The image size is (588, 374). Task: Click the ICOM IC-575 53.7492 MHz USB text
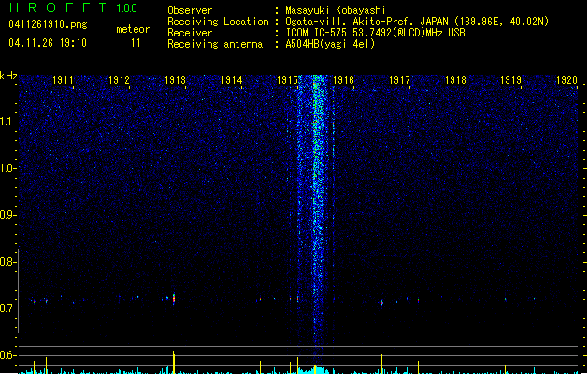[375, 33]
